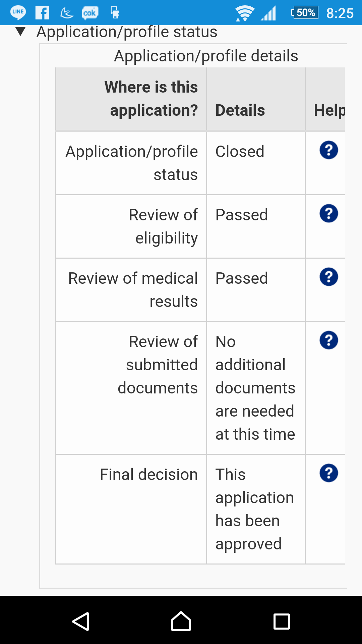Screen dimensions: 362x644
Task: Open help icon for Review of eligibility
Action: 328,213
